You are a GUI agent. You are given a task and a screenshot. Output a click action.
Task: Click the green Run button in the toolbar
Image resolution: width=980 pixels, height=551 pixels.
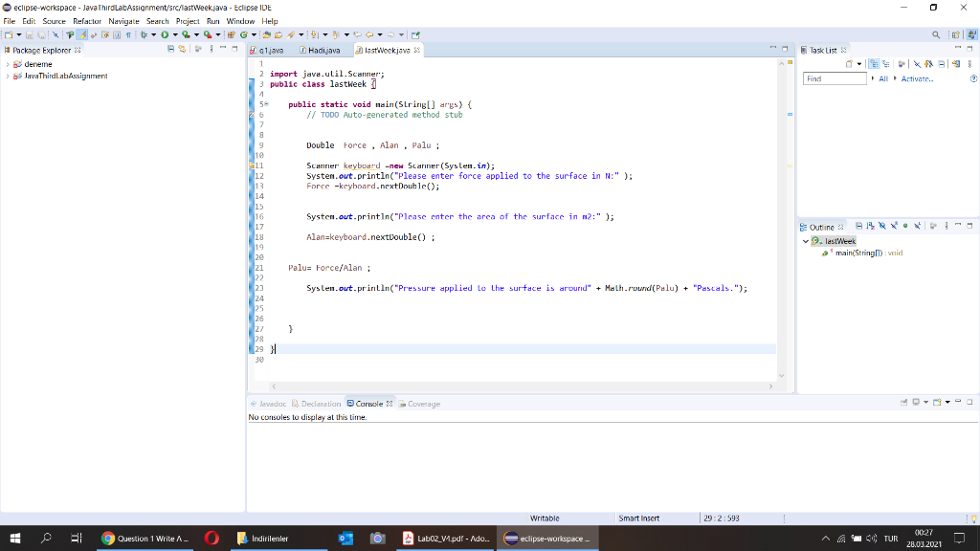coord(165,35)
